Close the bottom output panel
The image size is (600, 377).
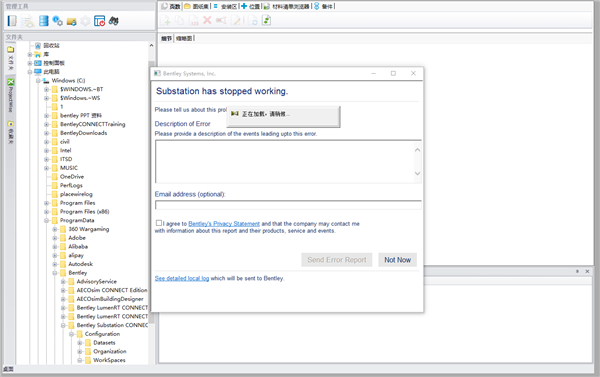(587, 271)
